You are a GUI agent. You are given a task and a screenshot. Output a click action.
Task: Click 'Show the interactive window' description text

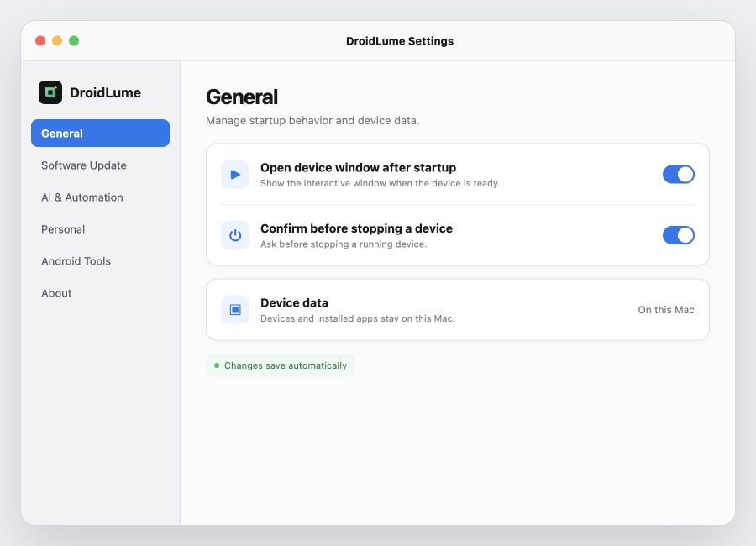pos(380,183)
